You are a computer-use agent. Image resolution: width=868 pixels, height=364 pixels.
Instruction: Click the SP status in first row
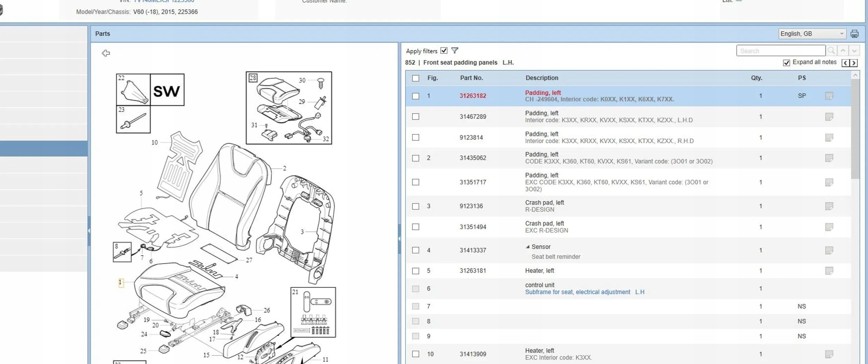(802, 96)
